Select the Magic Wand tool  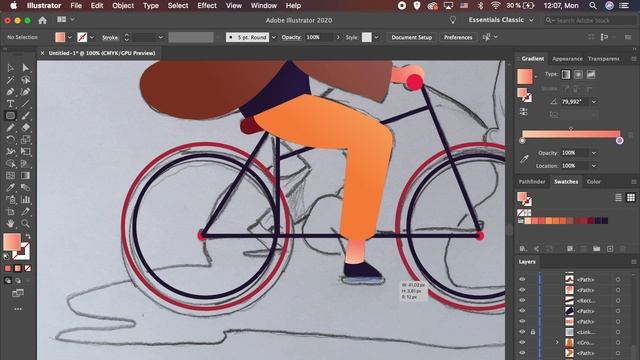[x=10, y=80]
